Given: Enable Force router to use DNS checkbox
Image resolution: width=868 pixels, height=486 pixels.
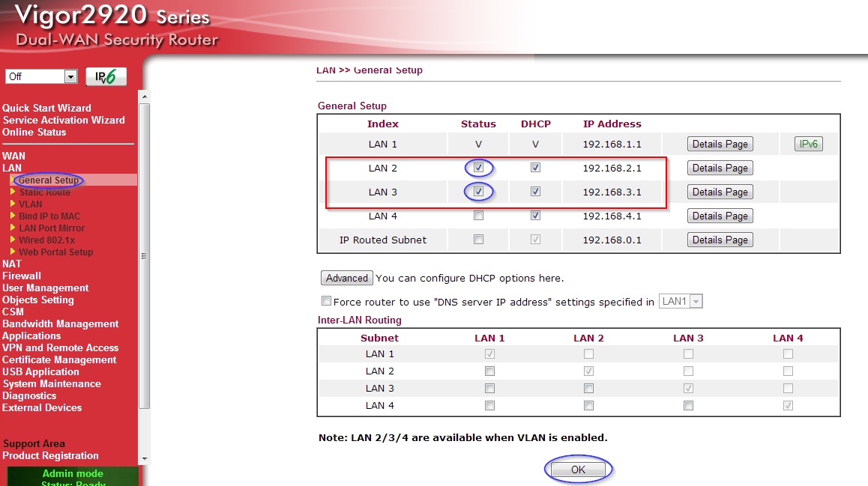Looking at the screenshot, I should pyautogui.click(x=326, y=301).
